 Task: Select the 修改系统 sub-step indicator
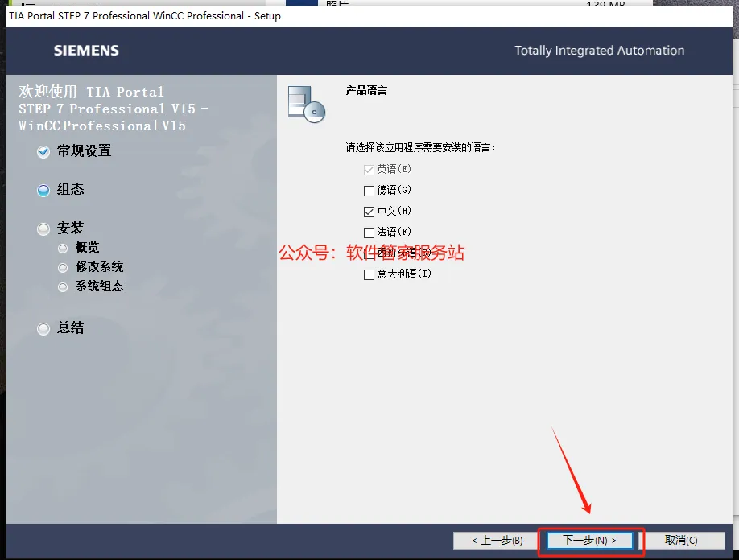pyautogui.click(x=63, y=267)
